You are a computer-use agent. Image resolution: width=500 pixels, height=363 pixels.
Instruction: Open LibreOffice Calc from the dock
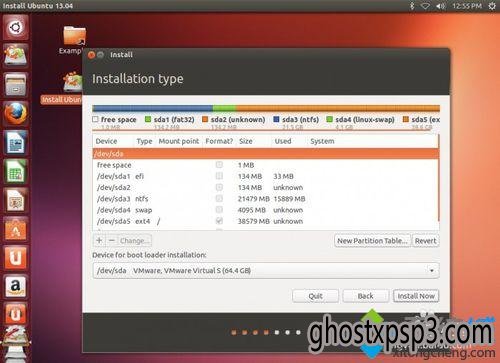pos(16,171)
